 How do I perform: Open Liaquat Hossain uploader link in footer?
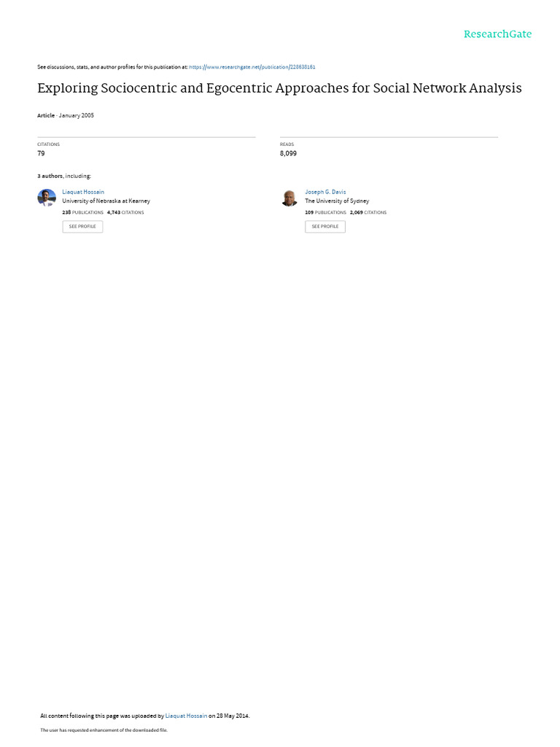186,716
